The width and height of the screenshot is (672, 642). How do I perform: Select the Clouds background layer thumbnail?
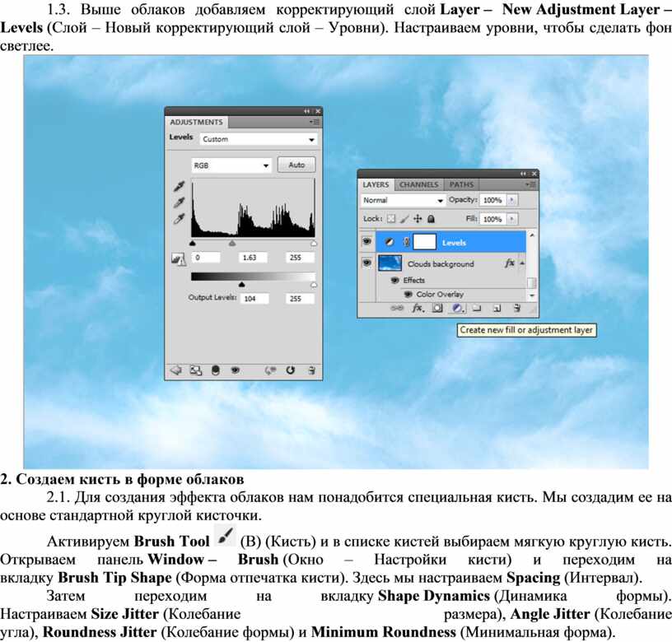coord(390,263)
